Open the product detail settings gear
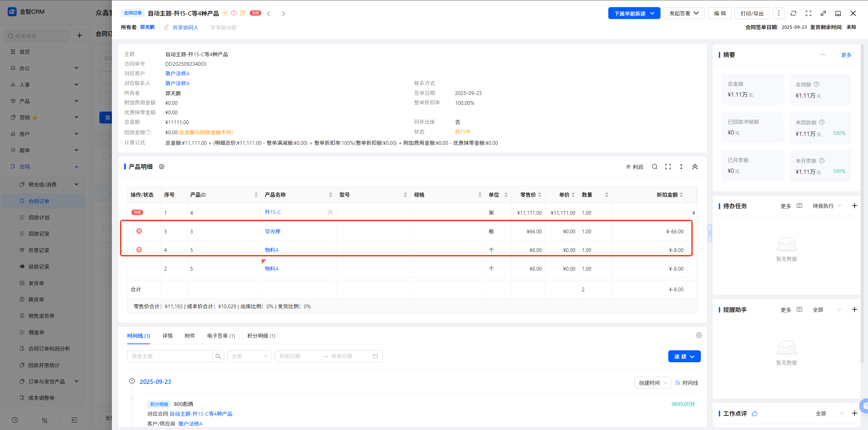Screen dimensions: 868x430 click(162, 167)
